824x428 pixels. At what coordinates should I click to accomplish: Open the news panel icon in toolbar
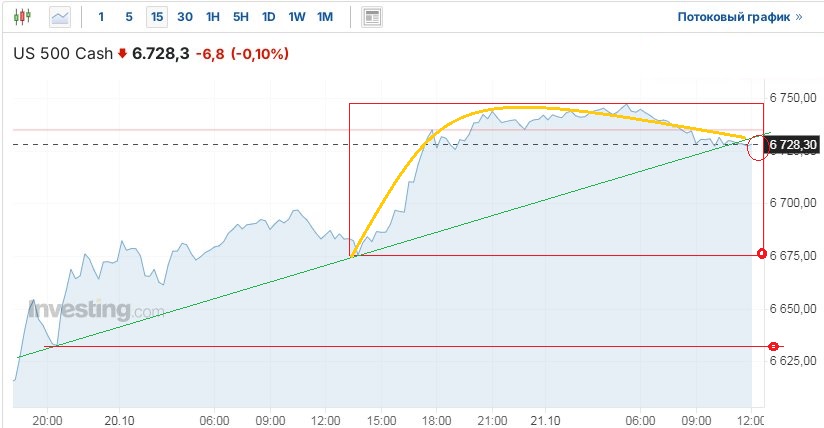click(x=372, y=17)
